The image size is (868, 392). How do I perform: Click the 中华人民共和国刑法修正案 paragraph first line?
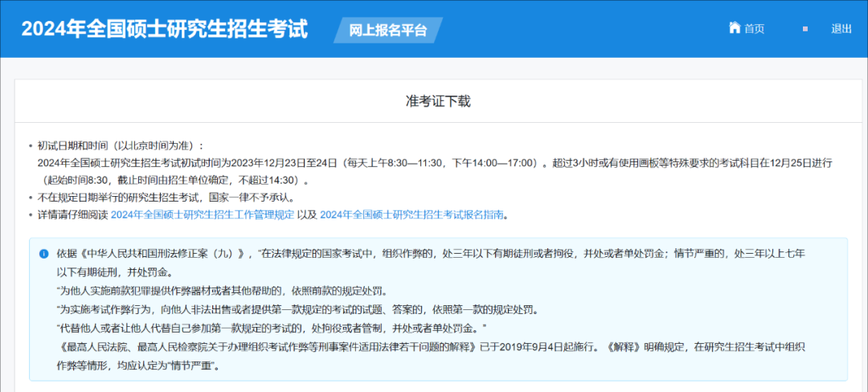pyautogui.click(x=430, y=253)
